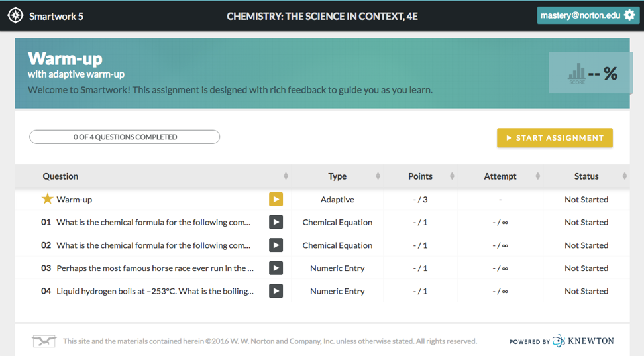The width and height of the screenshot is (644, 356).
Task: Open the horse race question 03 title
Action: (x=155, y=268)
